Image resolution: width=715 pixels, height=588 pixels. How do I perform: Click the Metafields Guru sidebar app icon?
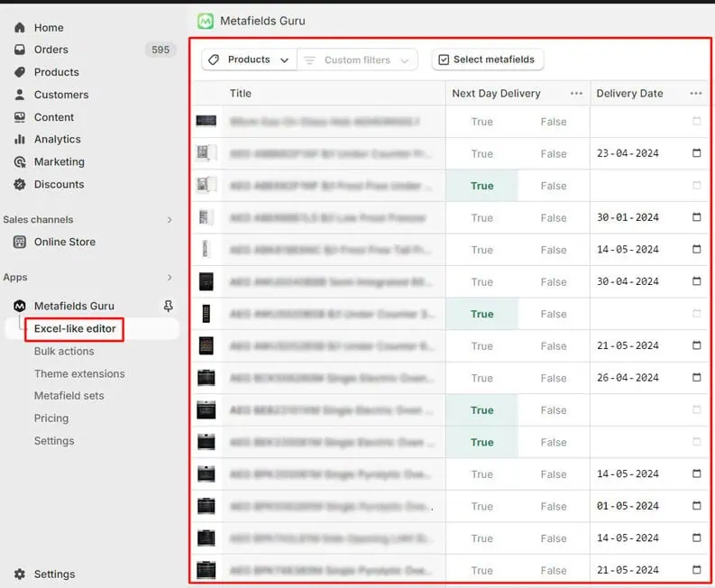[20, 306]
